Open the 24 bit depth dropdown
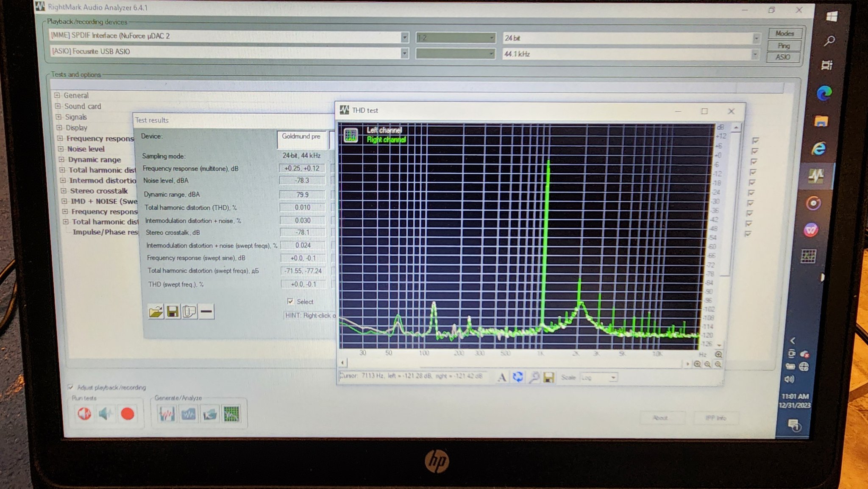The image size is (868, 489). pyautogui.click(x=756, y=39)
